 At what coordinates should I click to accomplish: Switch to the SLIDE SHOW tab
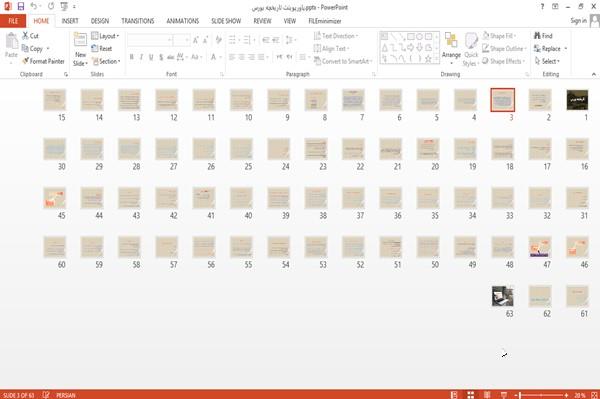coord(226,21)
